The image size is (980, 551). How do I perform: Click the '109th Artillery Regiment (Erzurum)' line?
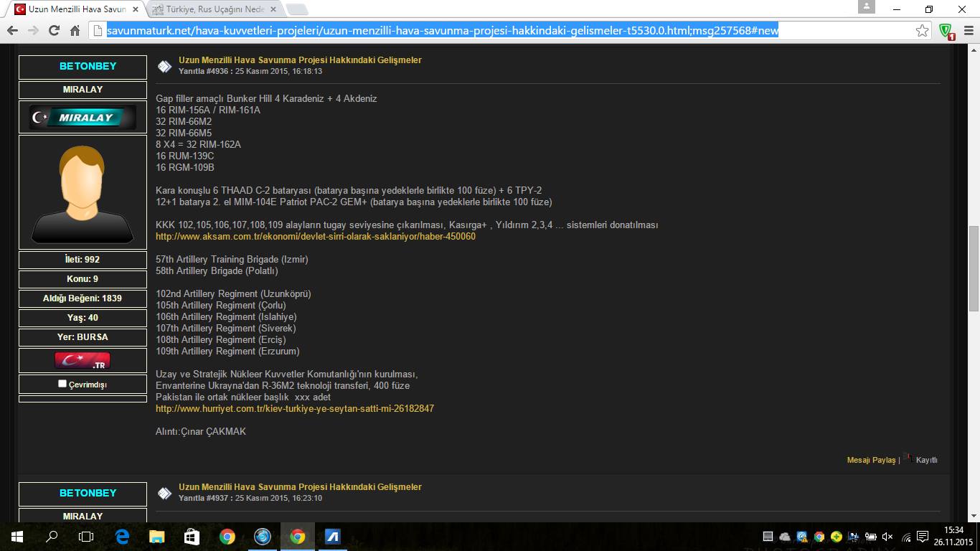click(x=227, y=351)
